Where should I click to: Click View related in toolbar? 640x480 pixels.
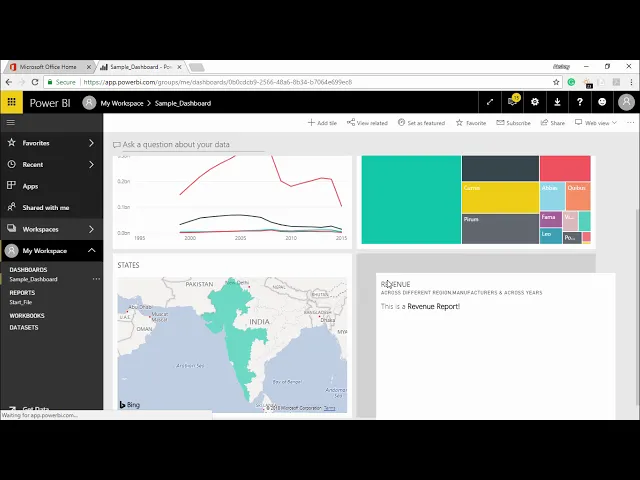[x=367, y=123]
